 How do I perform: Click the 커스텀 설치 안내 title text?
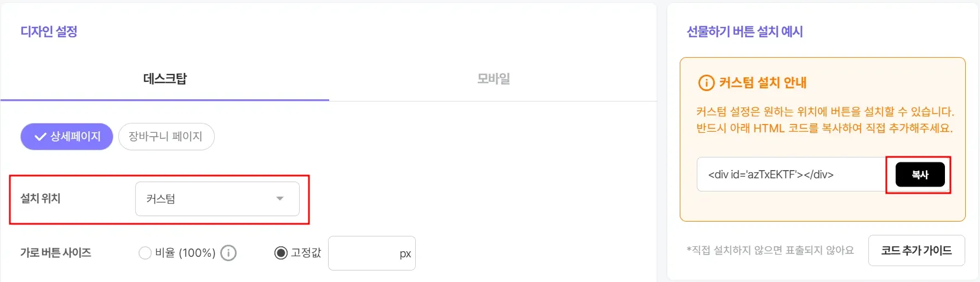click(x=763, y=83)
